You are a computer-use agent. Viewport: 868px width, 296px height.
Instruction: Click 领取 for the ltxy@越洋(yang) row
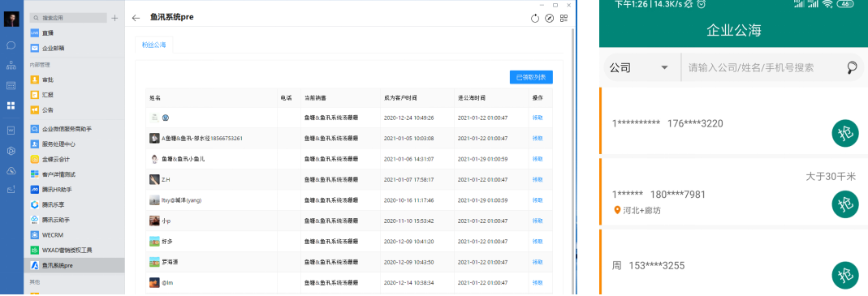[x=537, y=200]
